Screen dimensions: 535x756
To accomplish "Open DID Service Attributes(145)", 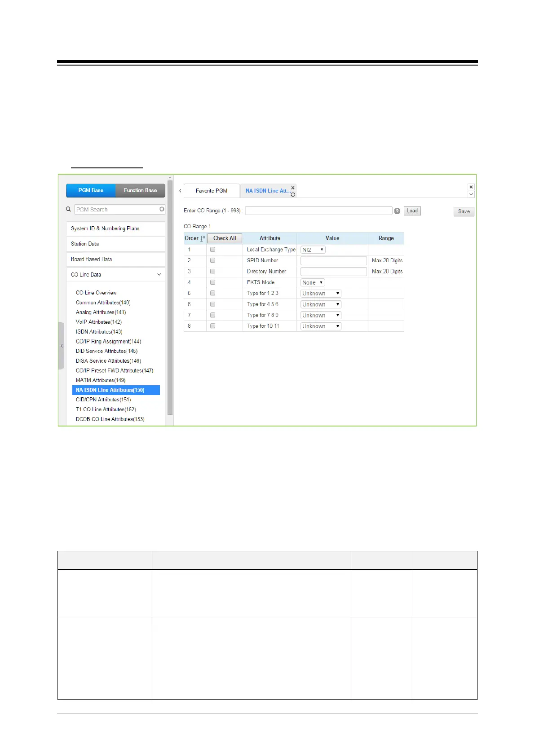I will pyautogui.click(x=106, y=351).
